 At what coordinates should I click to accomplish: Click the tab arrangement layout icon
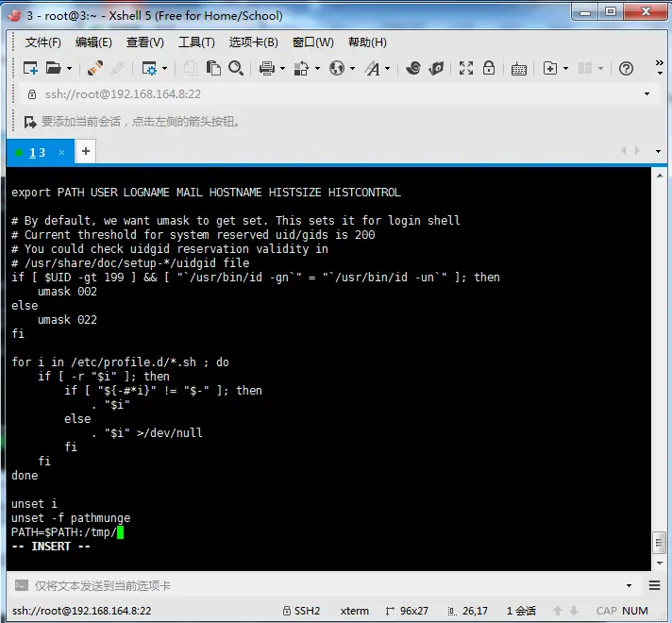point(585,68)
